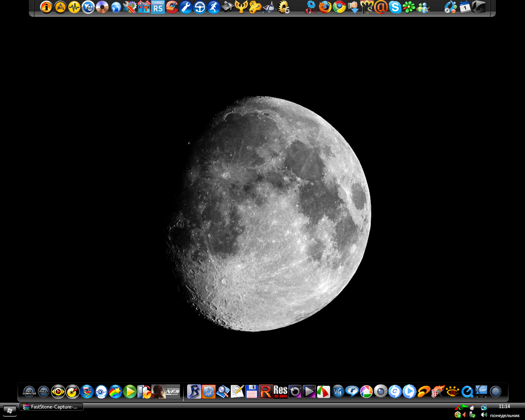The height and width of the screenshot is (420, 525).
Task: Open the Windows Start button
Action: [10, 411]
